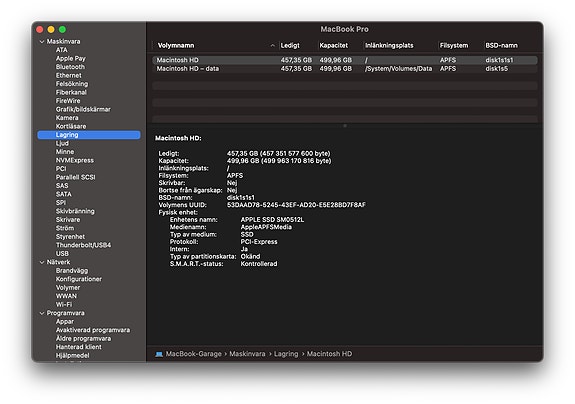Click the green zoom window button
The height and width of the screenshot is (404, 575).
coord(62,29)
